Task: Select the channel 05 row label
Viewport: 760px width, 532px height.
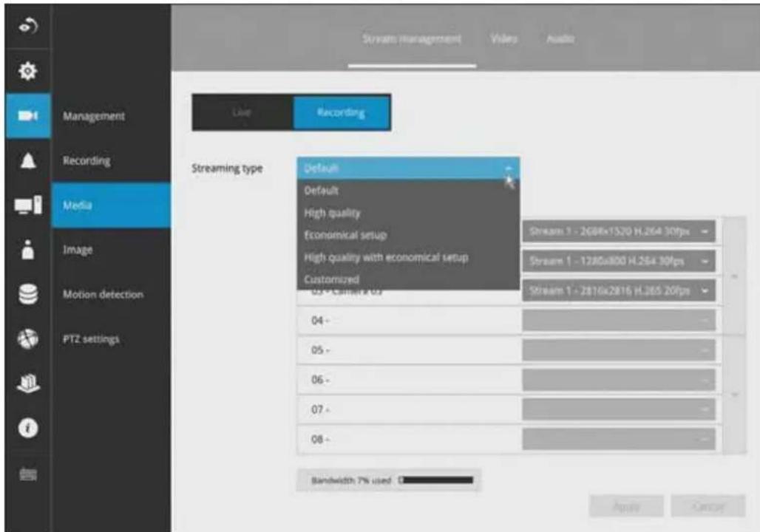Action: [320, 349]
